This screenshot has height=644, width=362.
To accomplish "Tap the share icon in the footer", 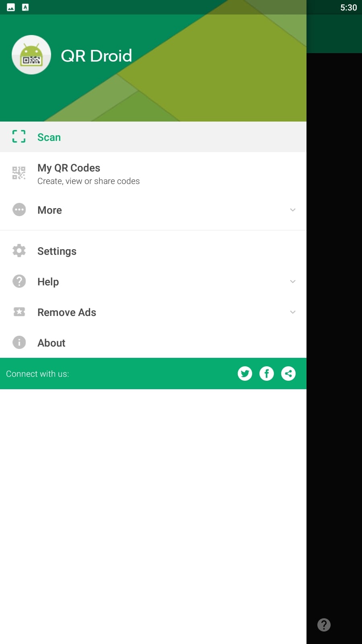I will [x=288, y=374].
